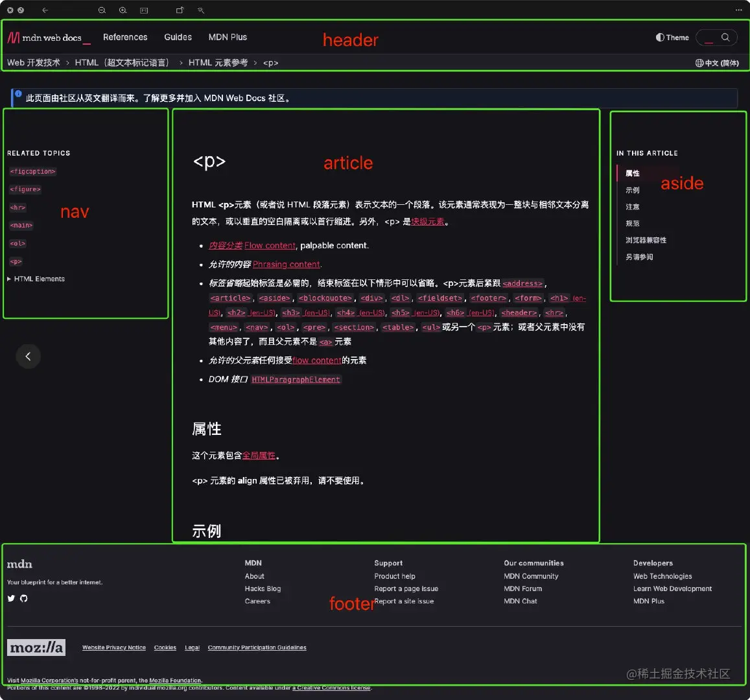Viewport: 750px width, 700px height.
Task: Open the 中文 (简体) language selector
Action: point(717,63)
